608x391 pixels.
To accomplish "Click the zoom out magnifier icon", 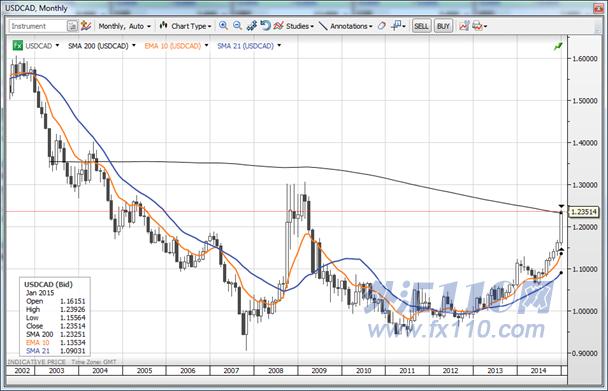I will [x=237, y=26].
